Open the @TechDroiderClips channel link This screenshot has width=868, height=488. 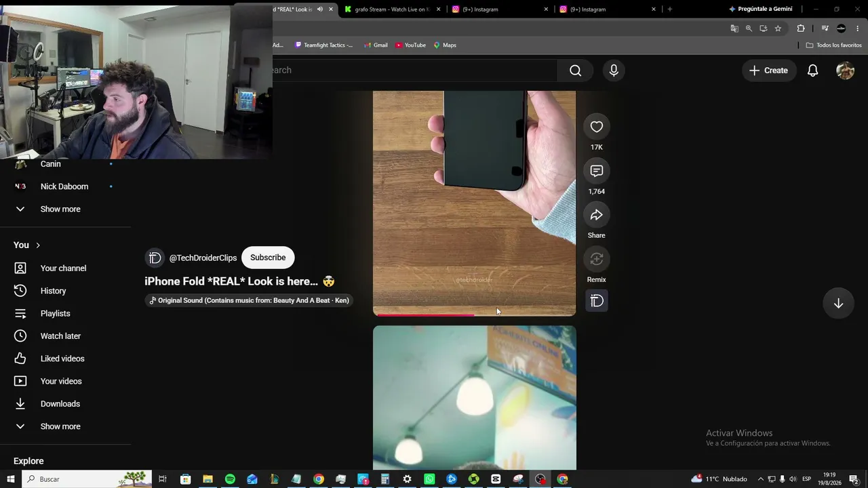(203, 258)
